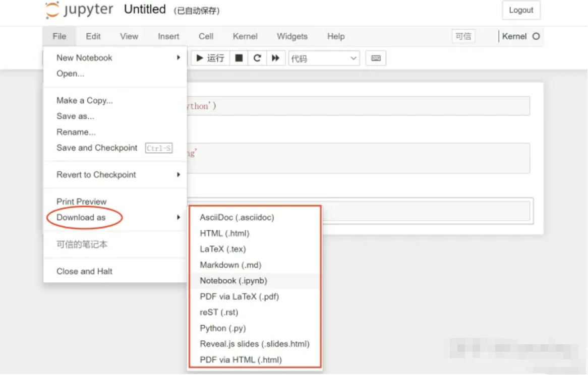Click the autosave status 已自动保存
The image size is (588, 375).
coord(197,11)
